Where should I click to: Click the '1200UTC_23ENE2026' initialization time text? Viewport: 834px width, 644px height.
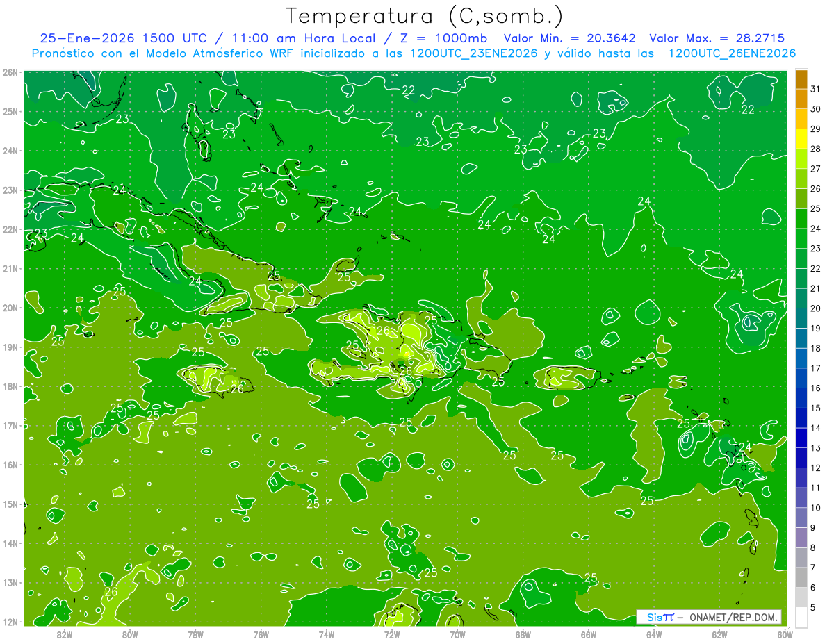(x=473, y=53)
